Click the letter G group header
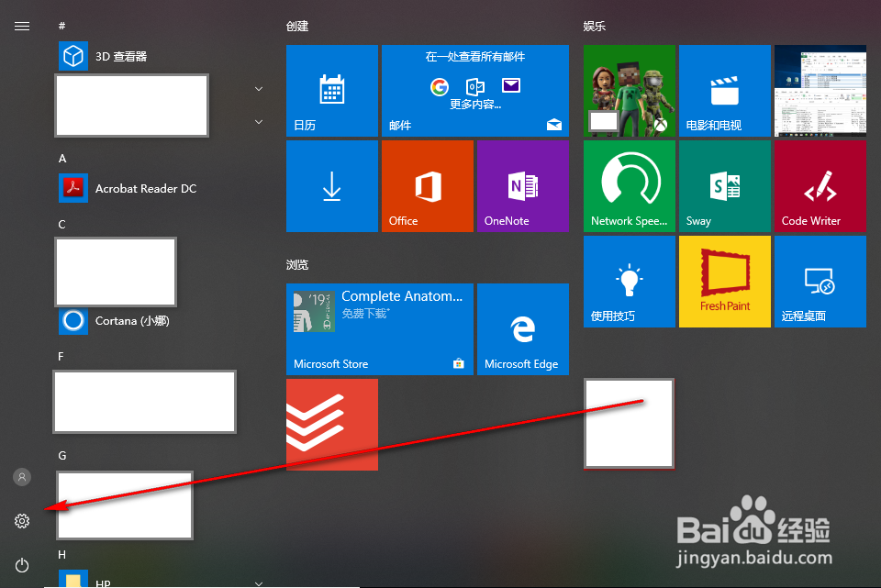 pos(62,456)
